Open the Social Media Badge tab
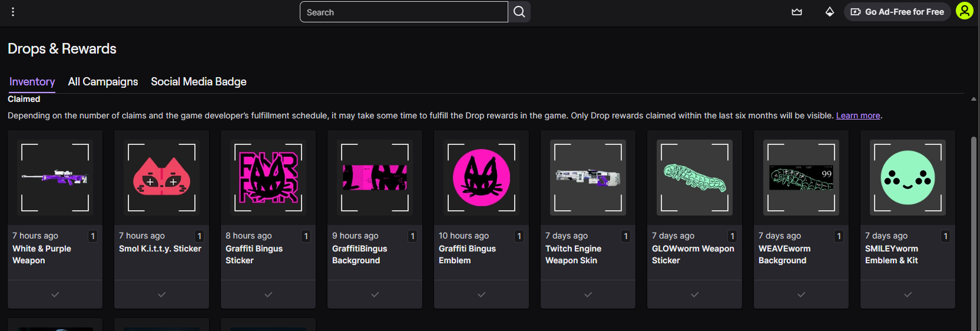The height and width of the screenshot is (331, 980). pyautogui.click(x=198, y=82)
